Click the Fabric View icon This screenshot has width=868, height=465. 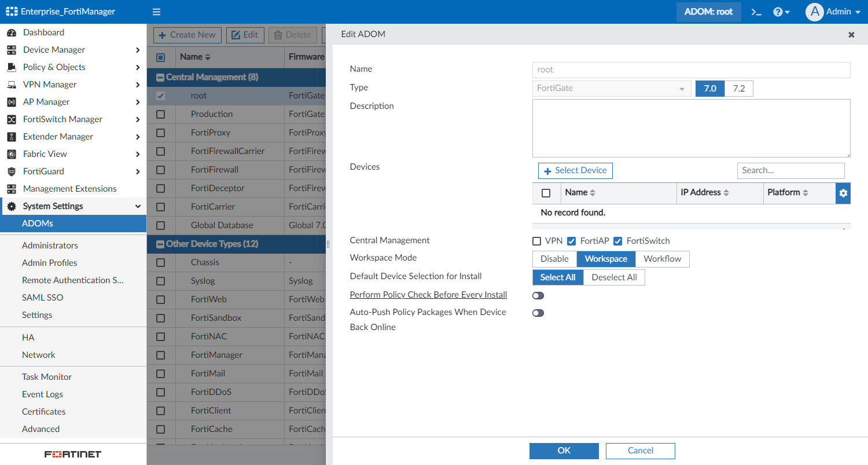tap(11, 154)
